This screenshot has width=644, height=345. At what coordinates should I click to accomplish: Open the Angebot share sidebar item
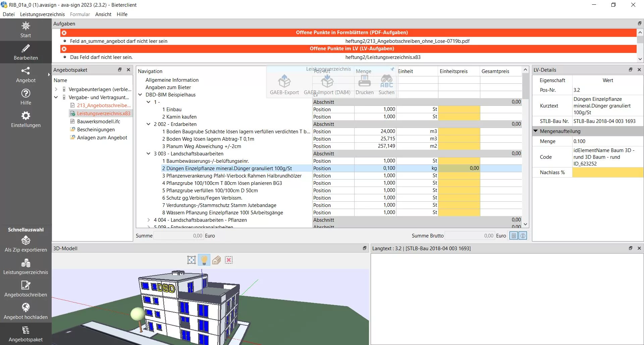pyautogui.click(x=26, y=75)
